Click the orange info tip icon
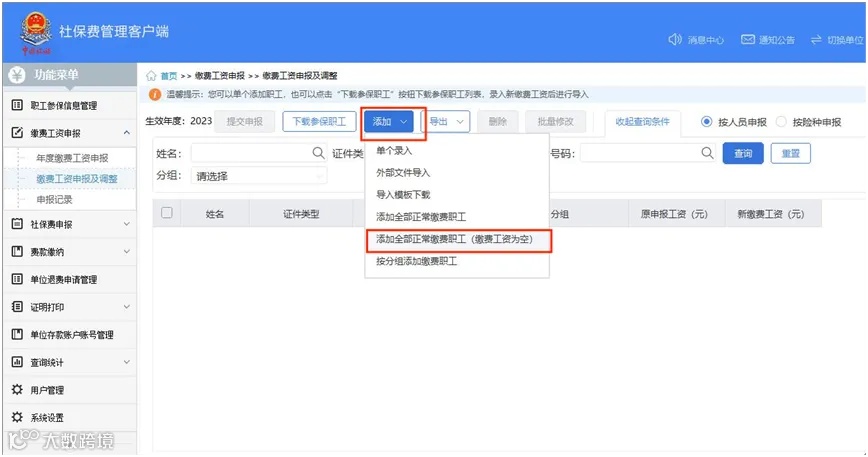Image resolution: width=868 pixels, height=457 pixels. [155, 95]
